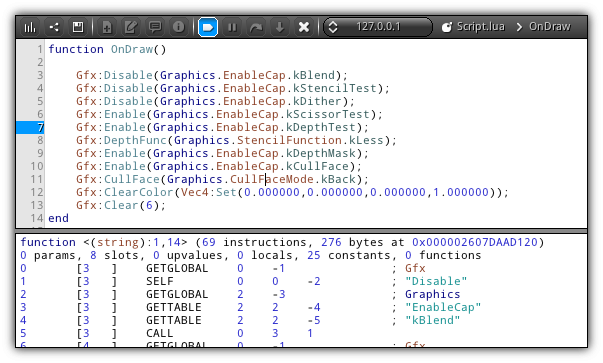Click line number 7 in the gutter
Viewport: 603px width, 363px height.
(x=40, y=127)
